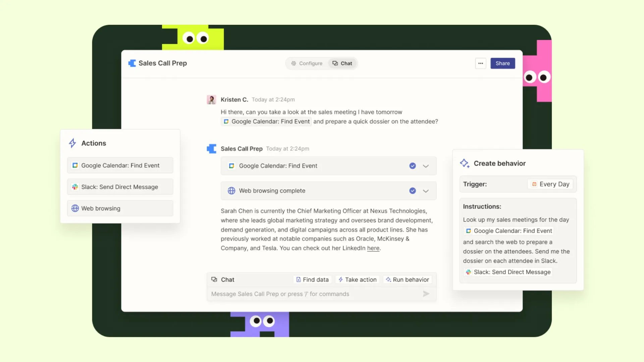Click the Google Calendar icon in Instructions chip

click(x=469, y=231)
